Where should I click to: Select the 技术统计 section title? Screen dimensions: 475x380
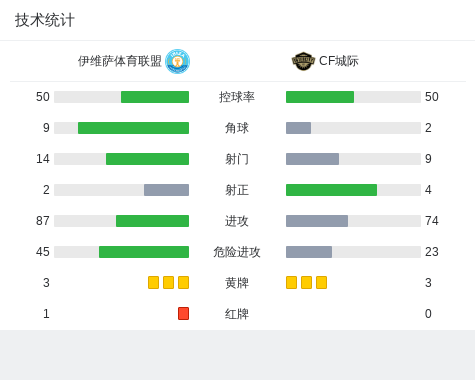click(45, 20)
